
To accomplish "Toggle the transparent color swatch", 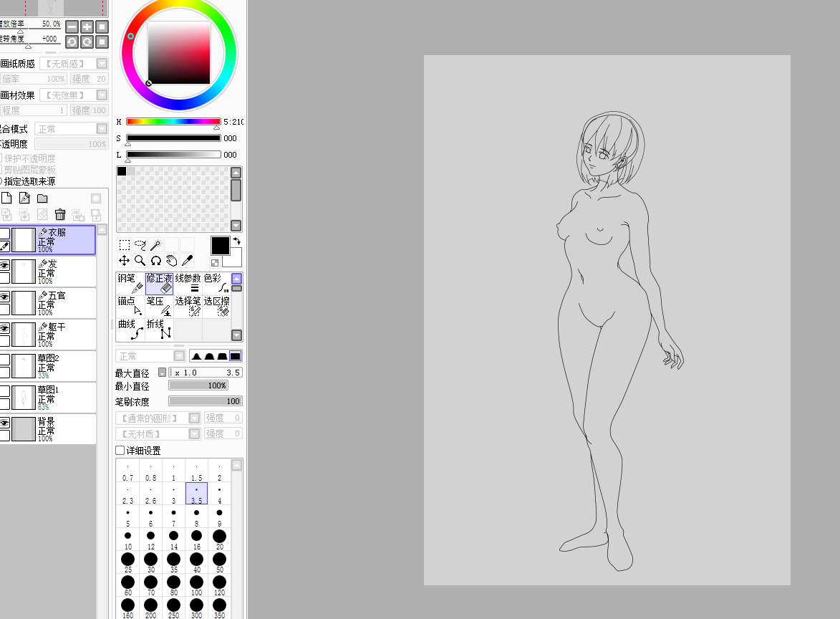I will coord(215,263).
